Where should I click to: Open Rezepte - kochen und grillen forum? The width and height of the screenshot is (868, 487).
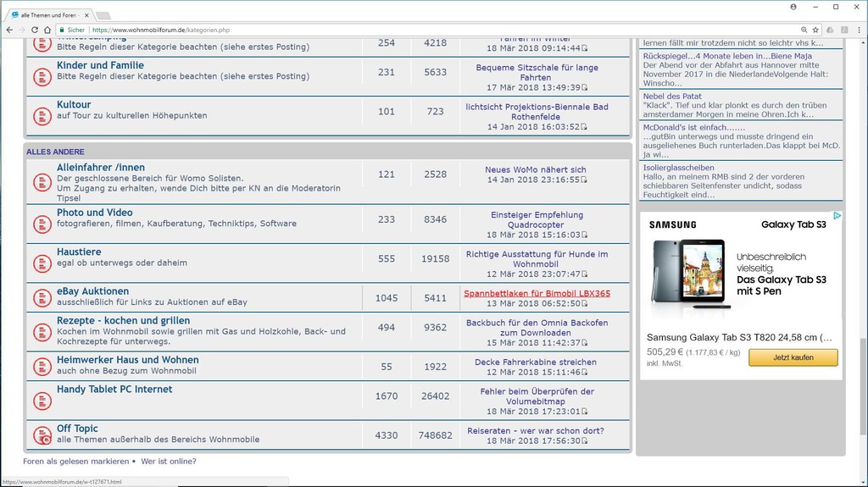coord(123,320)
